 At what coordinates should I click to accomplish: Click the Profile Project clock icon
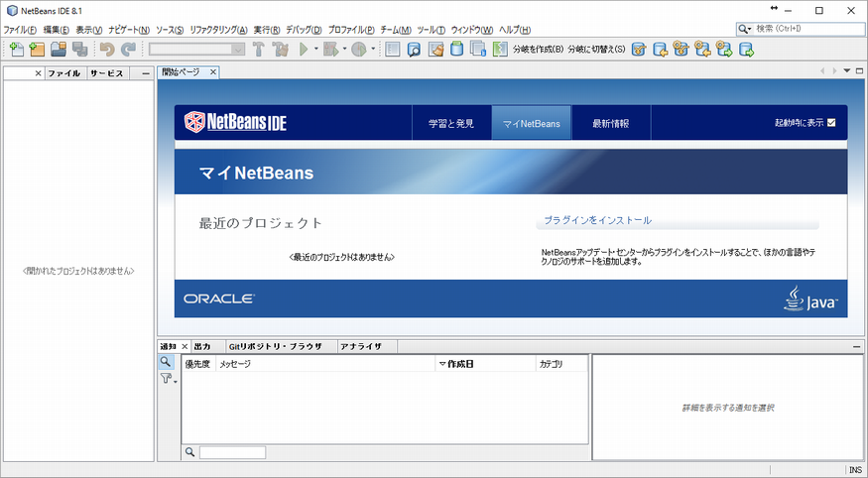(359, 50)
